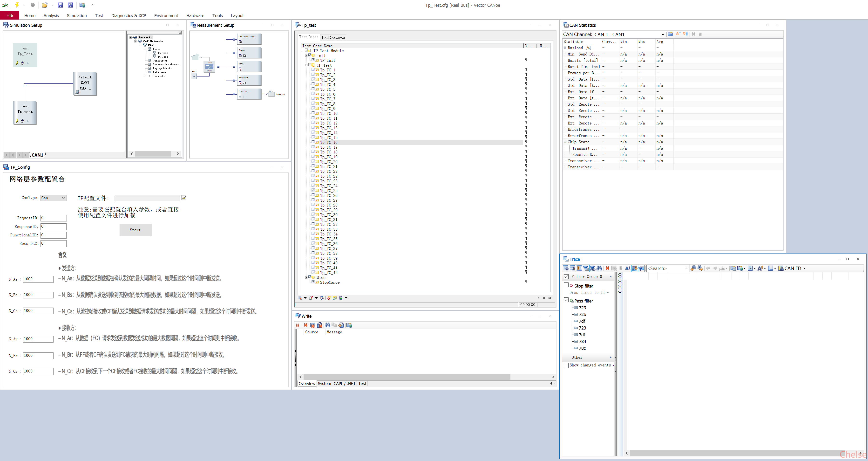Click the browse icon next to TP配置文件 field
Viewport: 868px width, 461px height.
[184, 198]
